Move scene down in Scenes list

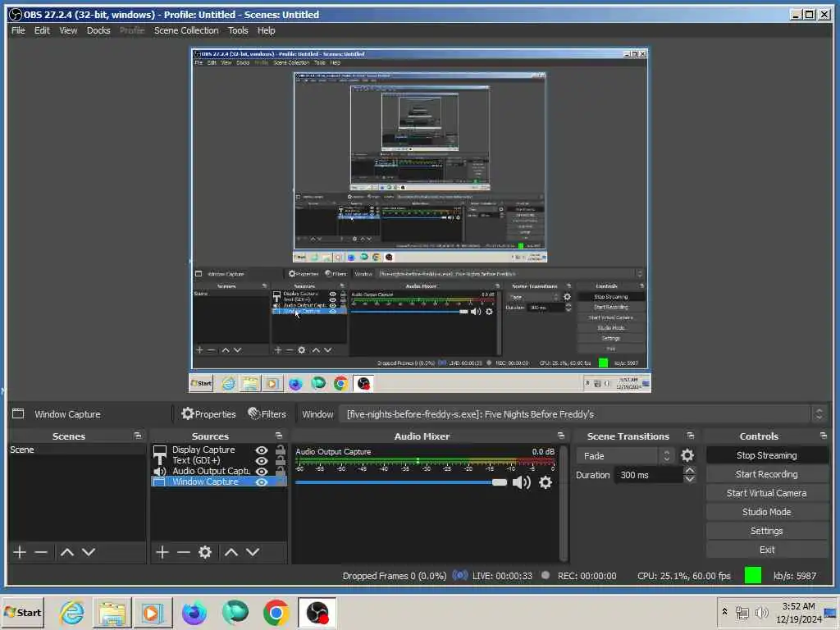[x=89, y=552]
